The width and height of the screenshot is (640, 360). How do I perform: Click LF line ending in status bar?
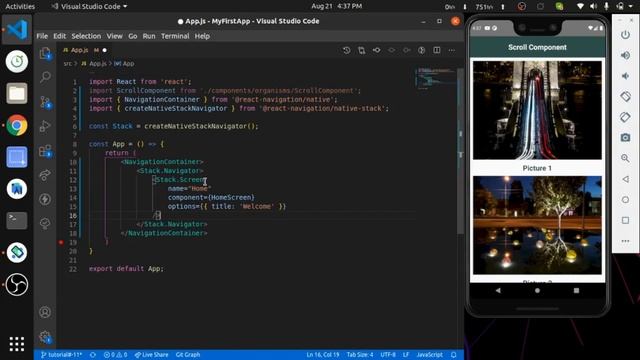[x=406, y=355]
